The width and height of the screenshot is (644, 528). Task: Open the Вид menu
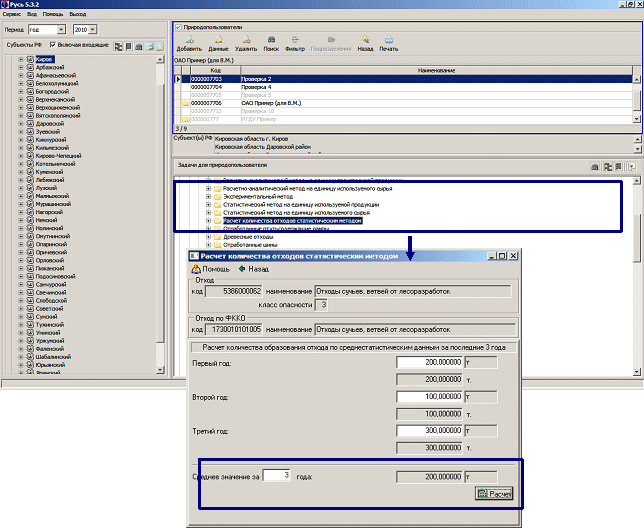pos(34,15)
